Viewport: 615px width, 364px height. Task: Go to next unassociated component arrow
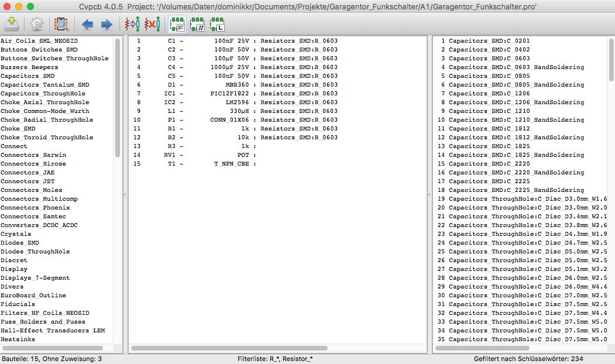[x=106, y=25]
